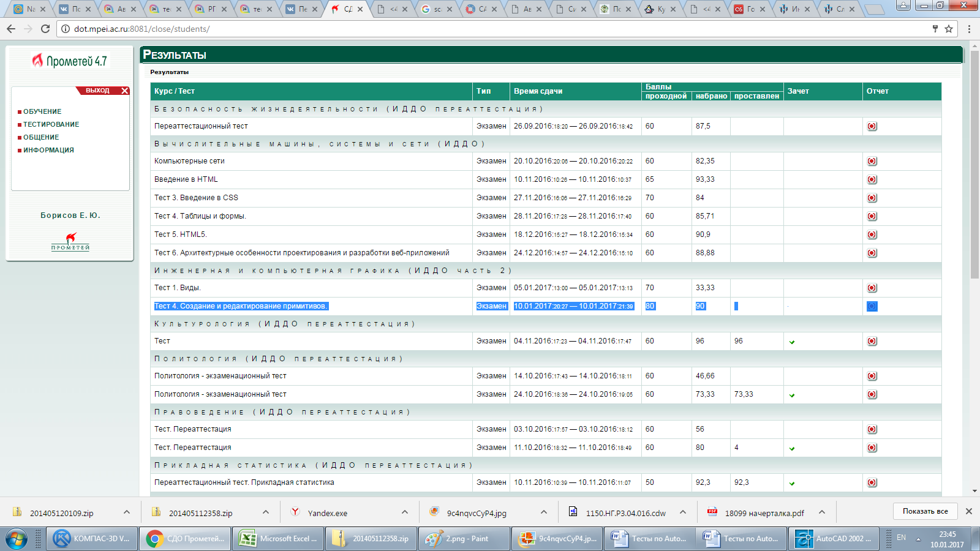This screenshot has width=980, height=551.
Task: Open the ОБУЧЕНИЕ menu section
Action: coord(42,111)
